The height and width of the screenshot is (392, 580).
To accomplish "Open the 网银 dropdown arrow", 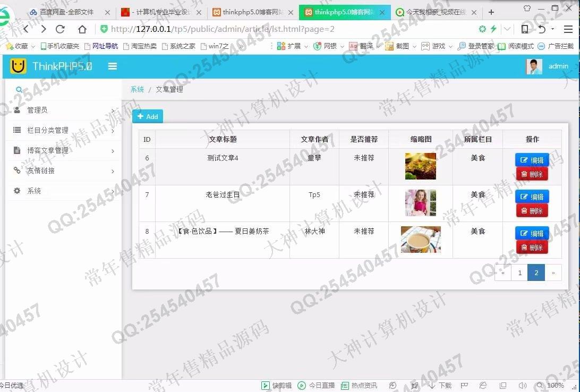I will coord(342,46).
